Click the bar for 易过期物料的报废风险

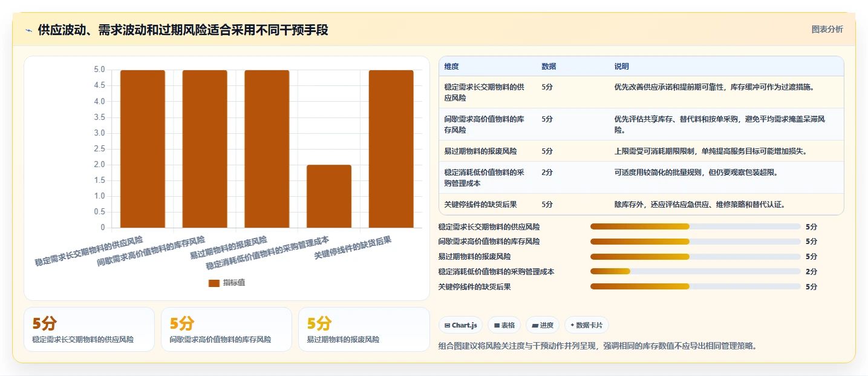(267, 149)
